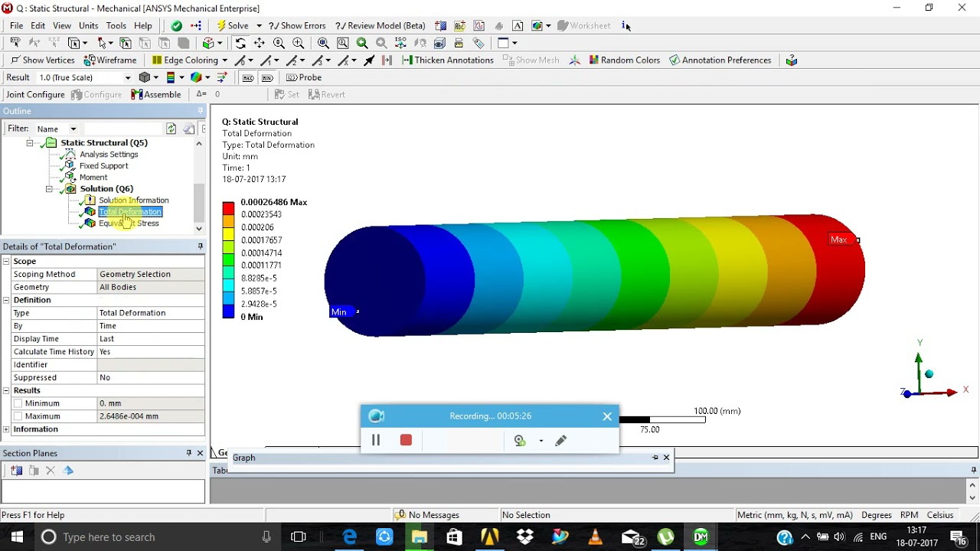
Task: Open the Solve dropdown arrow
Action: tap(259, 25)
